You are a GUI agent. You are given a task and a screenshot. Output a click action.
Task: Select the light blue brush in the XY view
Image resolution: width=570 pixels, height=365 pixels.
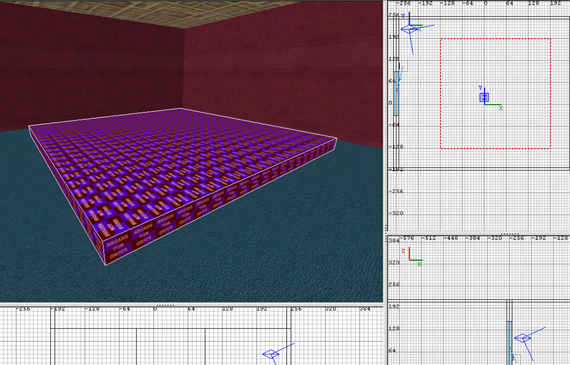click(396, 93)
